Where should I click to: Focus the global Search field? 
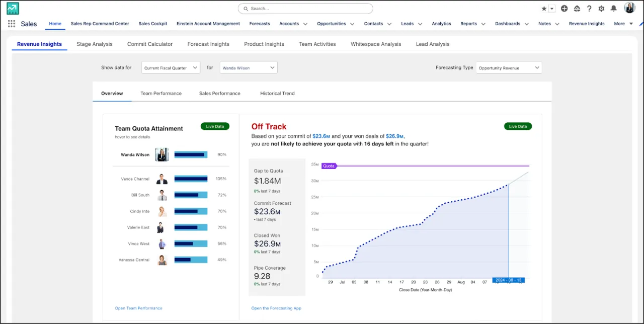(x=305, y=9)
